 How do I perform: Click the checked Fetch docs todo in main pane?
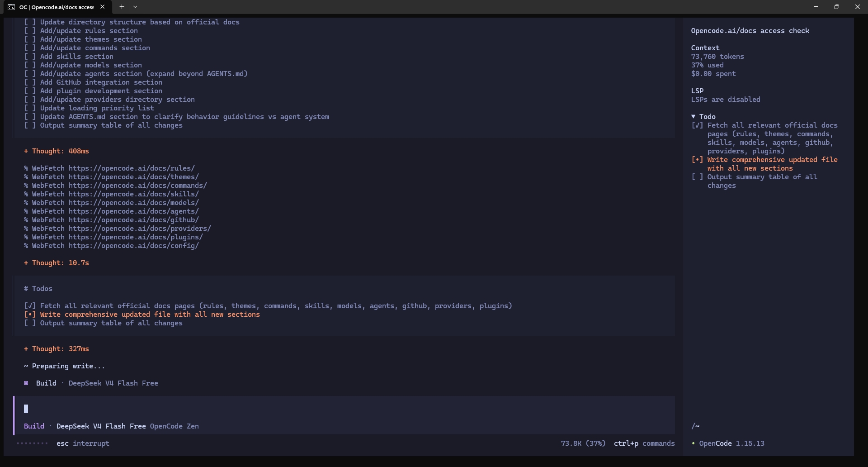coord(268,306)
